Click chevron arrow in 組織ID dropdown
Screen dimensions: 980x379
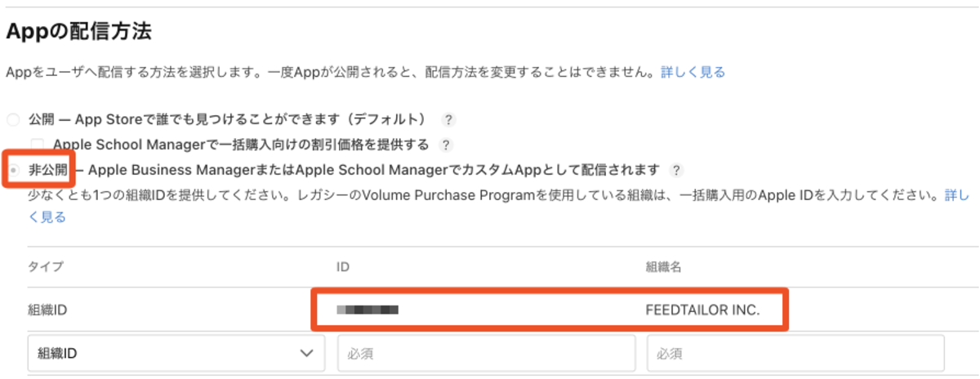pyautogui.click(x=307, y=353)
